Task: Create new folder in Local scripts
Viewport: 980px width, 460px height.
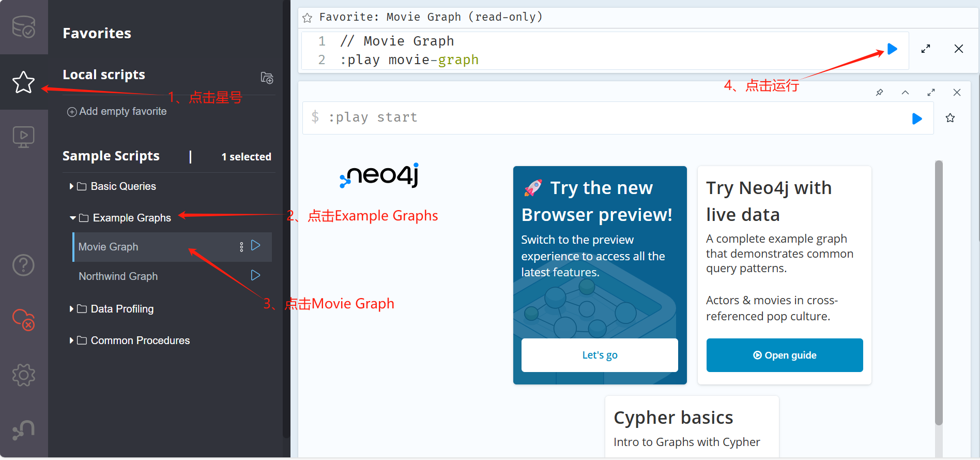Action: click(267, 78)
